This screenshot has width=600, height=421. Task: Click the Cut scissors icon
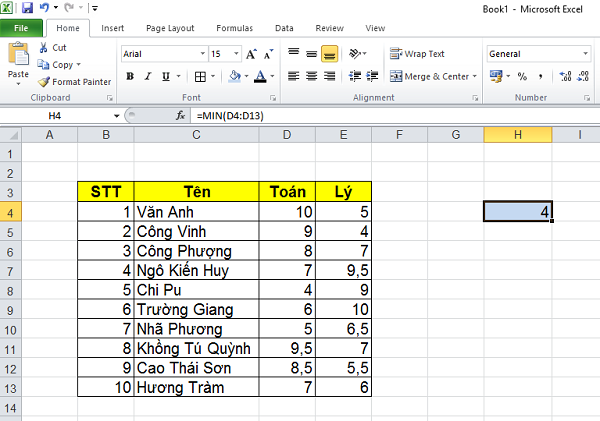pyautogui.click(x=44, y=47)
